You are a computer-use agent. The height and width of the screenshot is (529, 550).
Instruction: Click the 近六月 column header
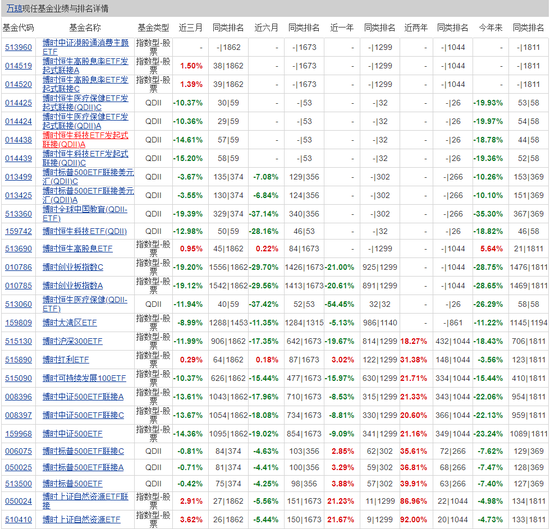click(266, 27)
